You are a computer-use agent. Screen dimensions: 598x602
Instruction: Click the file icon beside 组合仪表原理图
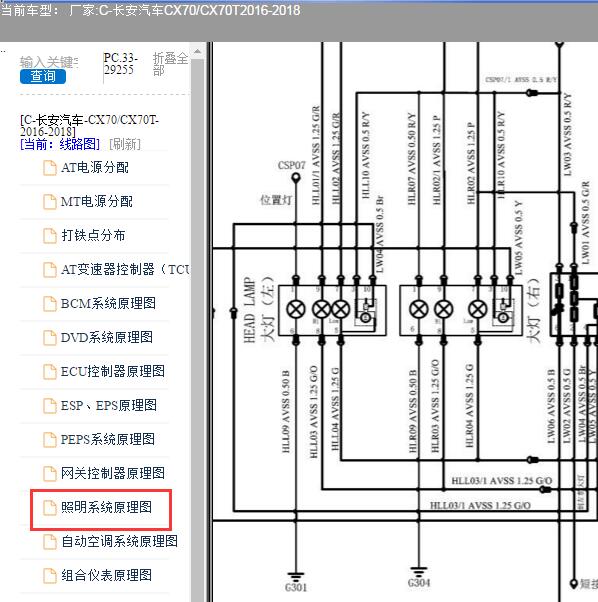pyautogui.click(x=50, y=576)
